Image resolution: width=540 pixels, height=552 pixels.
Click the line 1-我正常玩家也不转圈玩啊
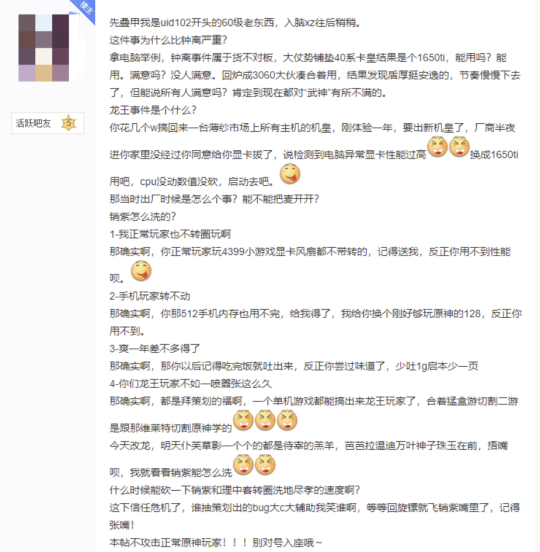pos(170,234)
